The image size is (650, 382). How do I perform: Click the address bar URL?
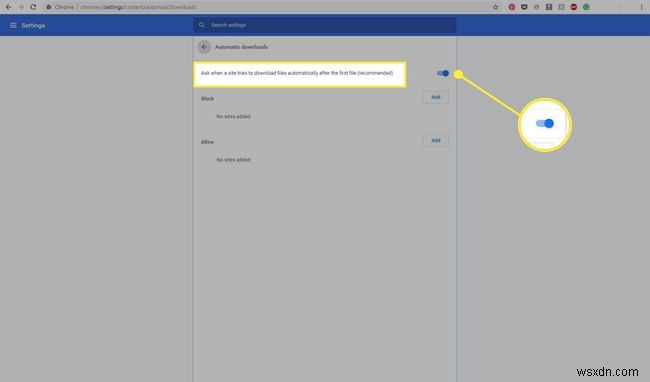pyautogui.click(x=138, y=7)
